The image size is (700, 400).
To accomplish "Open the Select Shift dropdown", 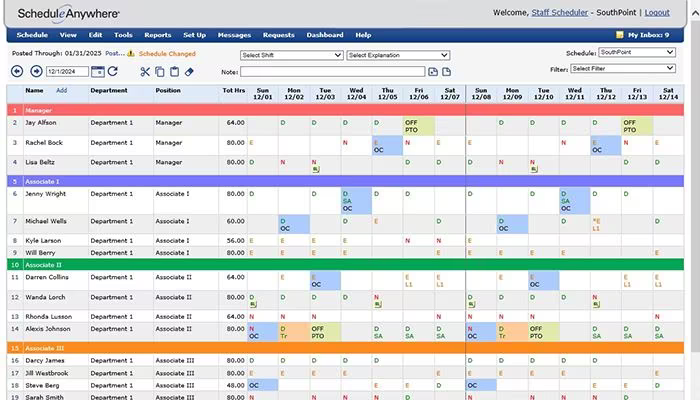I will click(x=292, y=55).
